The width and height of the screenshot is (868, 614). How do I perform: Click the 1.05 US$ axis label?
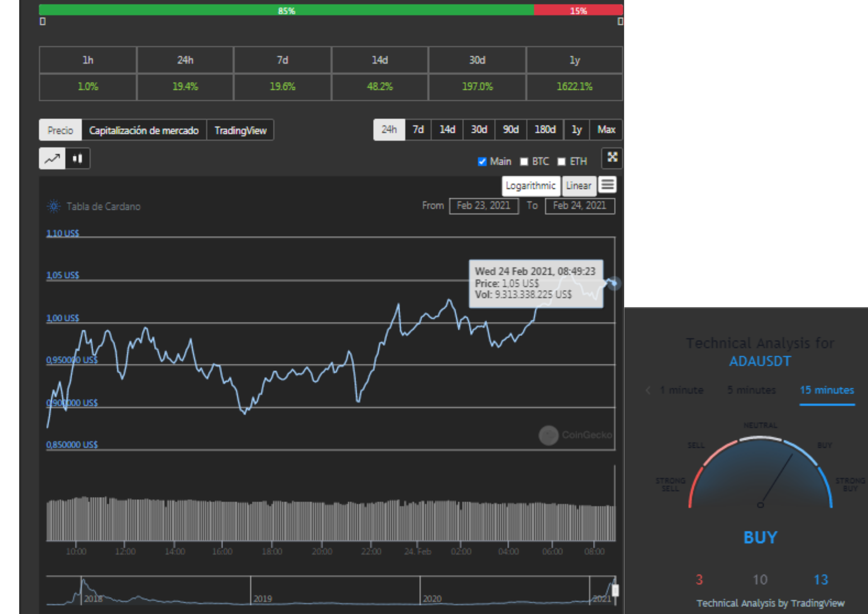(63, 275)
